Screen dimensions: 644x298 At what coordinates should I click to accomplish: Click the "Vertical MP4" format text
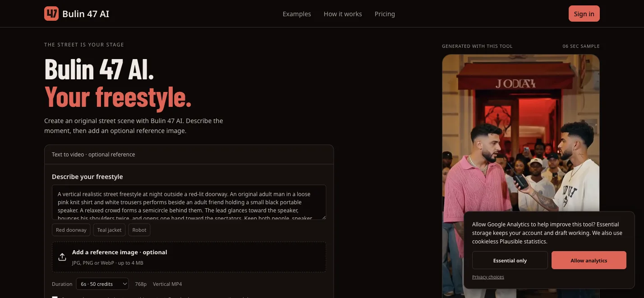click(x=167, y=284)
